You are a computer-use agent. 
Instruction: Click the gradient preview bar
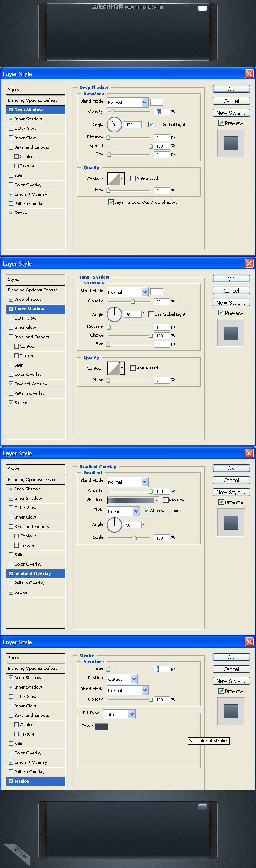pos(131,500)
